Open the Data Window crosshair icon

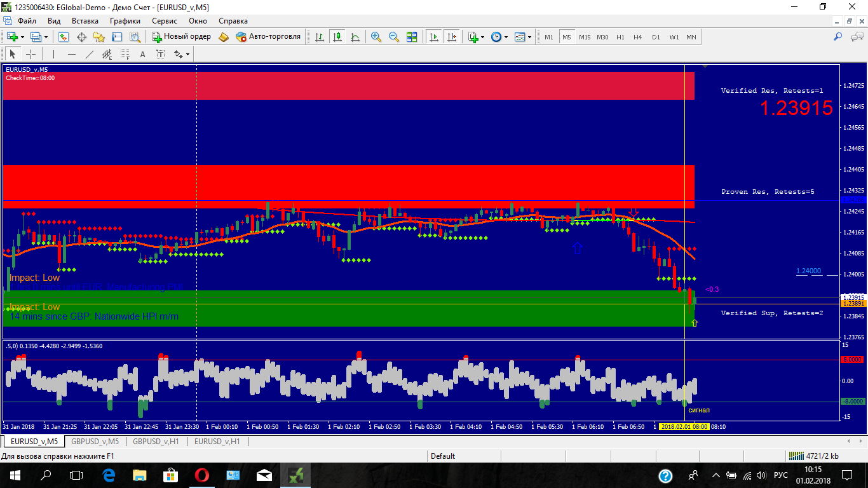(x=81, y=37)
